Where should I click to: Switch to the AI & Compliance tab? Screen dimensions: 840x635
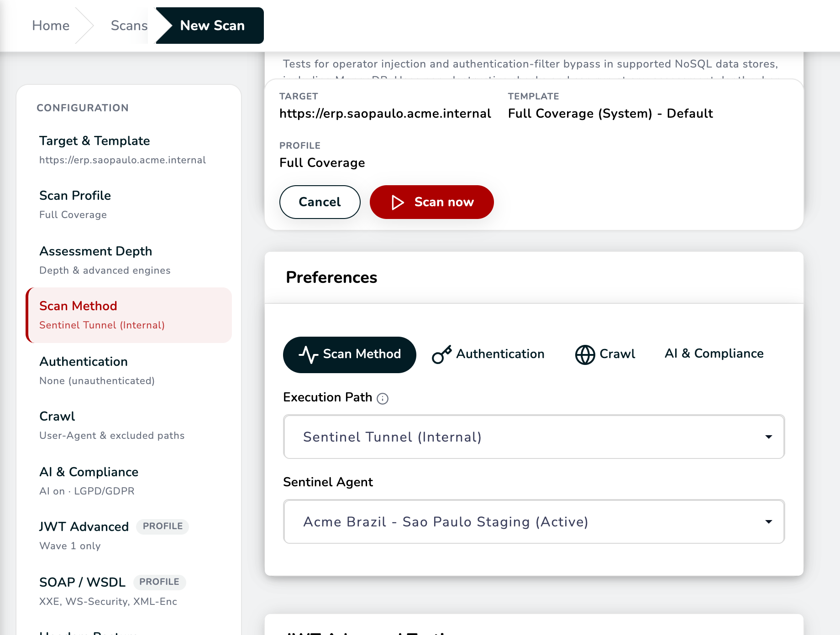coord(714,354)
